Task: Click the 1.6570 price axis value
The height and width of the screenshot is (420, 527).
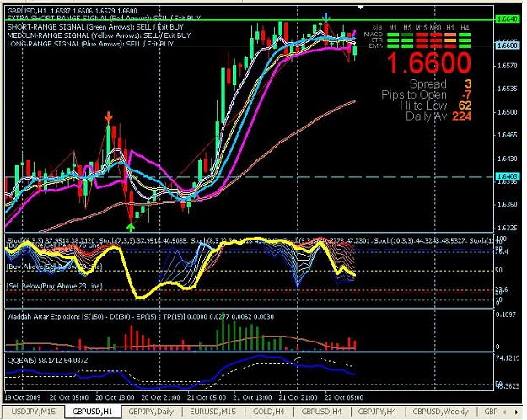Action: (x=508, y=66)
